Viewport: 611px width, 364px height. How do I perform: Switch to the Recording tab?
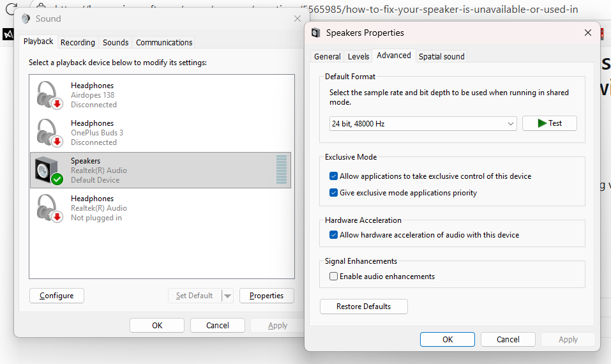pyautogui.click(x=77, y=43)
